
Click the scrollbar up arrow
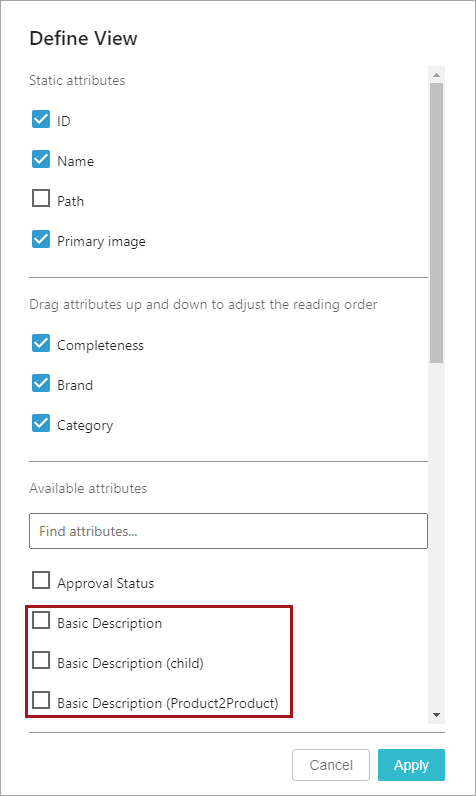(x=436, y=75)
